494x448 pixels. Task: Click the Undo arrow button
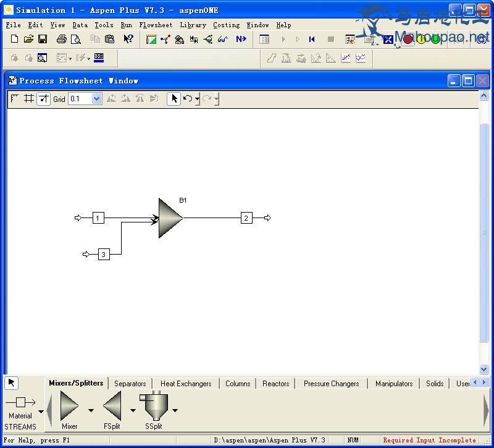tap(188, 99)
